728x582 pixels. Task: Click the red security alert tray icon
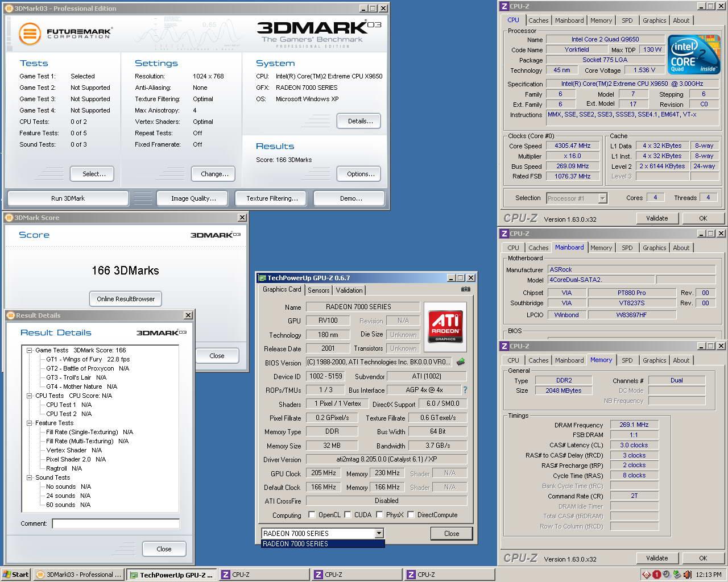click(656, 575)
